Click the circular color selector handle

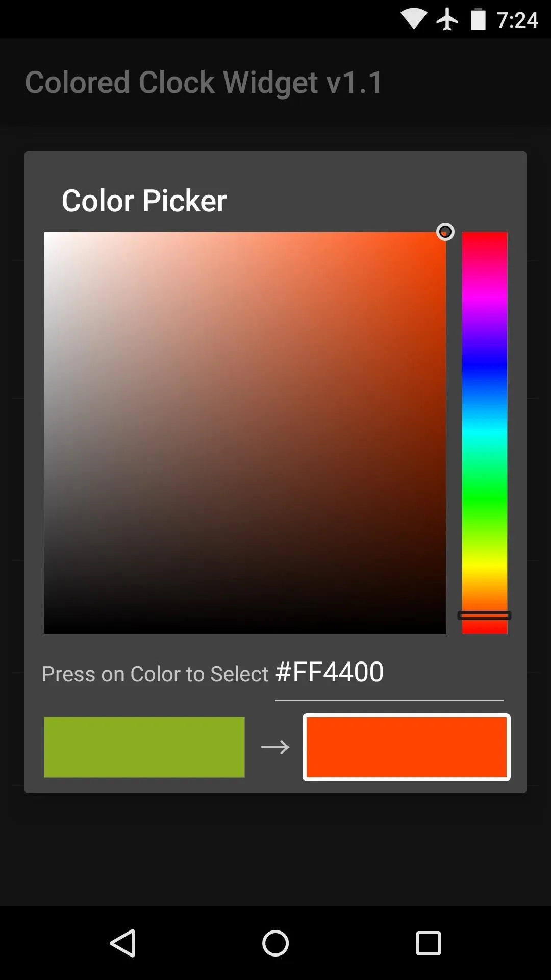445,232
